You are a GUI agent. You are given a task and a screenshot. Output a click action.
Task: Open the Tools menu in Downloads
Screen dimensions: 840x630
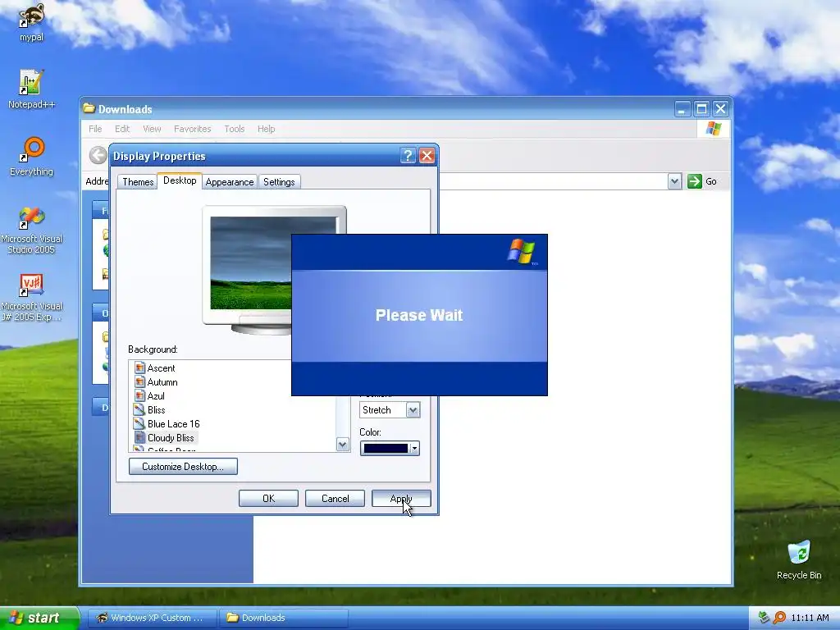234,129
